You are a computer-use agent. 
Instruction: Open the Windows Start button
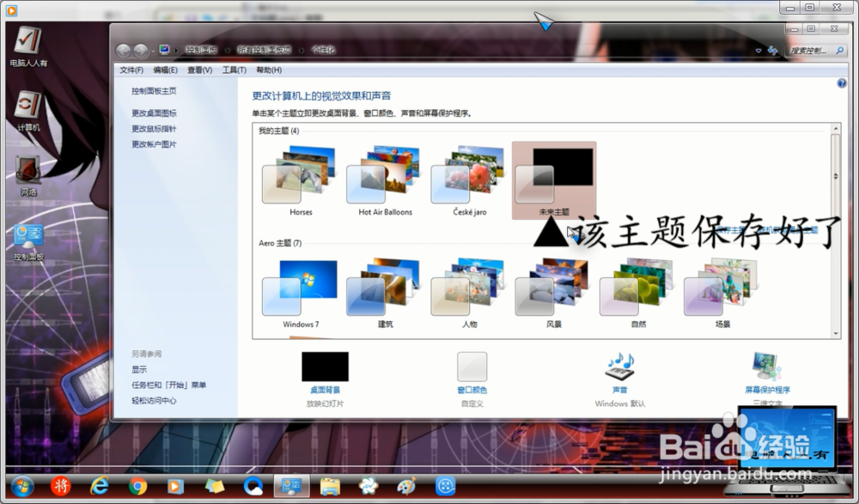pos(22,486)
